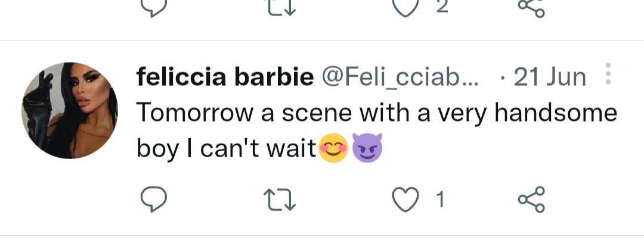Screen dimensions: 644x243
Task: Click the blushing smiley emoji
Action: coord(335,149)
